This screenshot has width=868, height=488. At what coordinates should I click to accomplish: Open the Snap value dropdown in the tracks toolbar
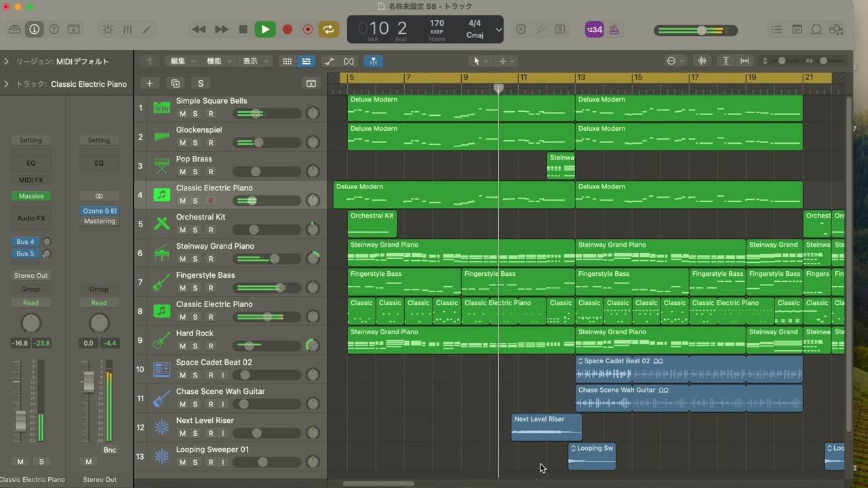point(675,61)
